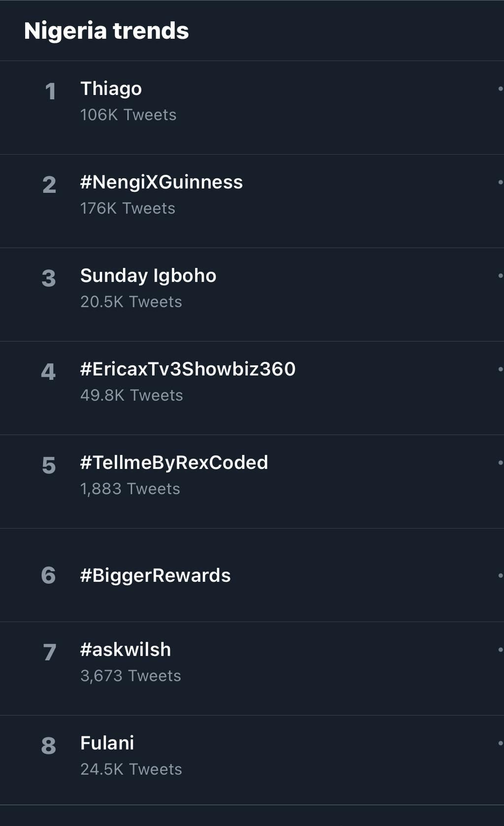Select the Thiago trending topic

tap(111, 89)
